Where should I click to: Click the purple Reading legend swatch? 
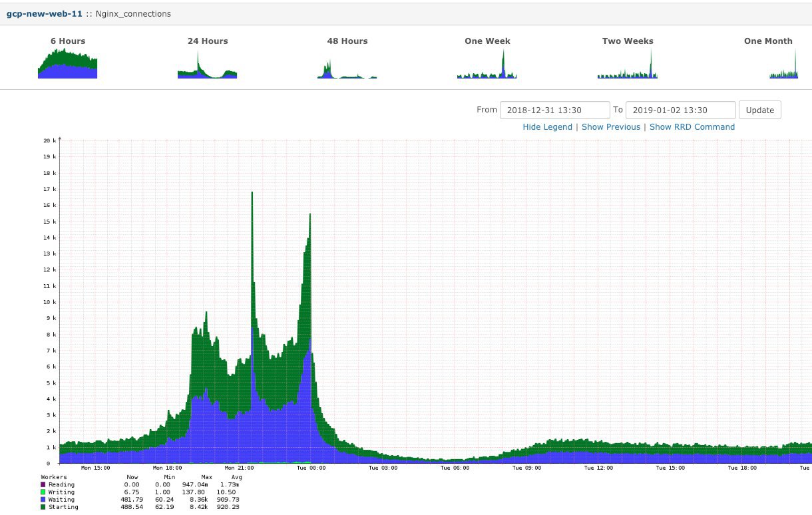(43, 485)
